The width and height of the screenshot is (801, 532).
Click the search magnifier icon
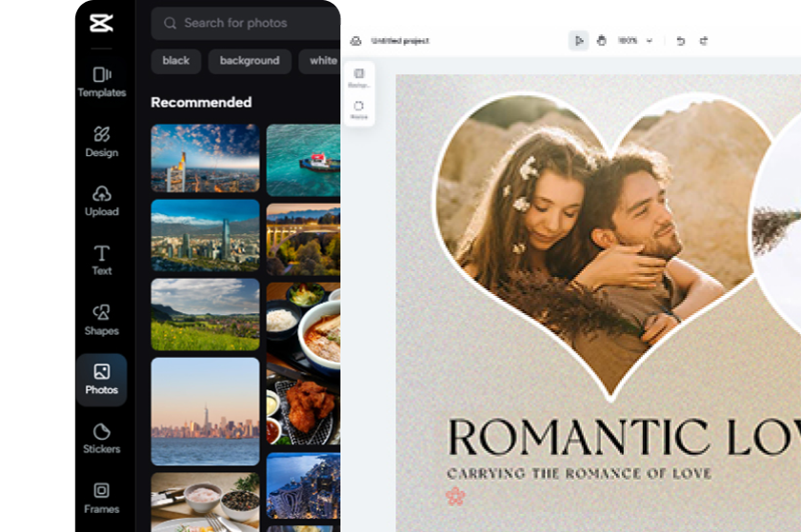170,23
